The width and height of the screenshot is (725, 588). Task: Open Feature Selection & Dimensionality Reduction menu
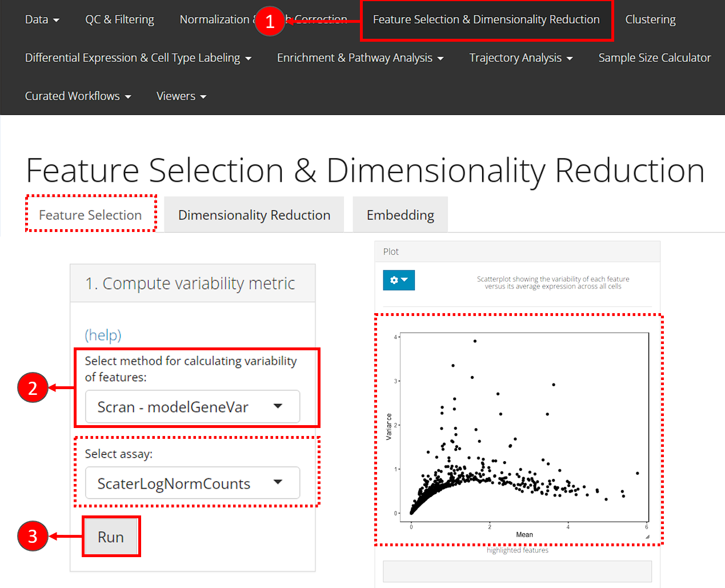tap(486, 19)
